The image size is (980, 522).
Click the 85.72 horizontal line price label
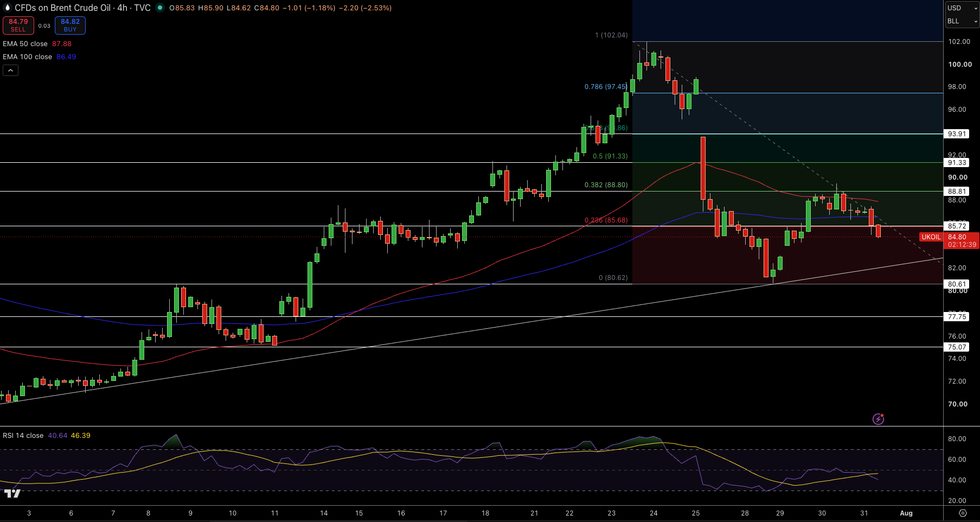[957, 226]
